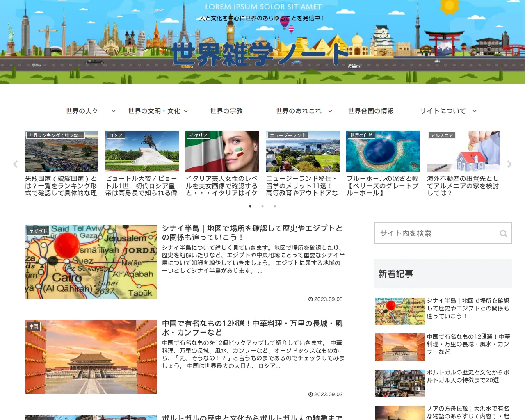Go to next carousel slide arrow
525x420 pixels.
click(x=509, y=164)
